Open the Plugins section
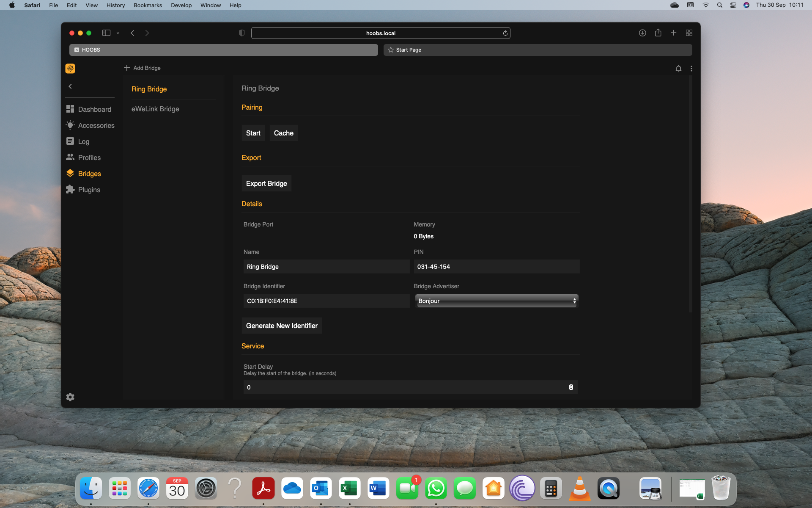The height and width of the screenshot is (508, 812). coord(89,190)
